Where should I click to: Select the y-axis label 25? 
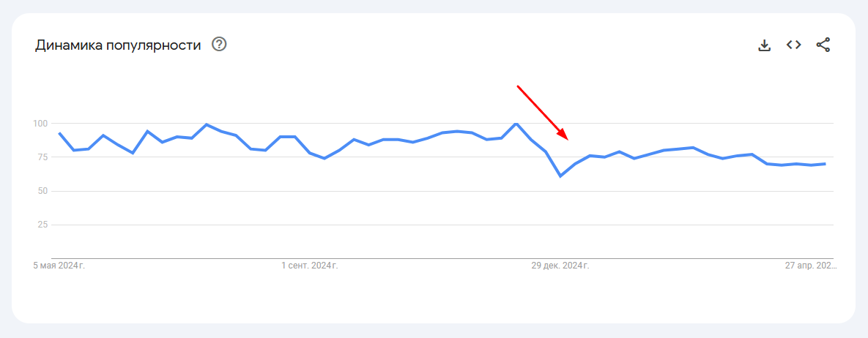tap(44, 225)
